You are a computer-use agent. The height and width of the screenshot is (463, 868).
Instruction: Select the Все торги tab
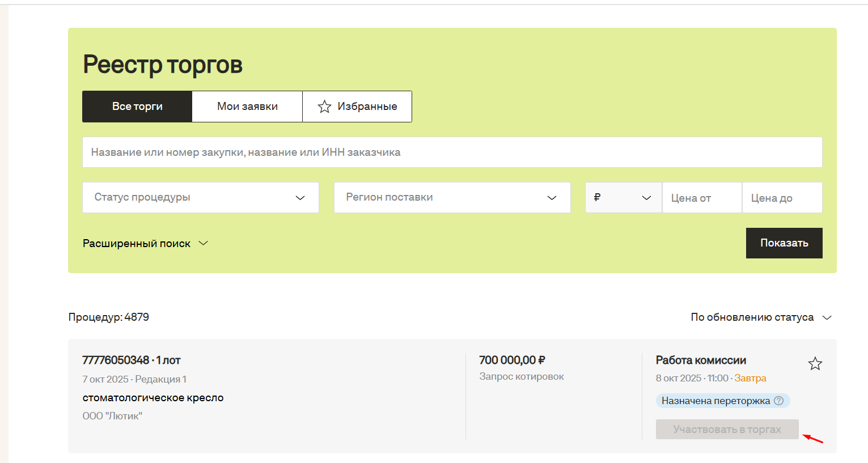pos(137,107)
